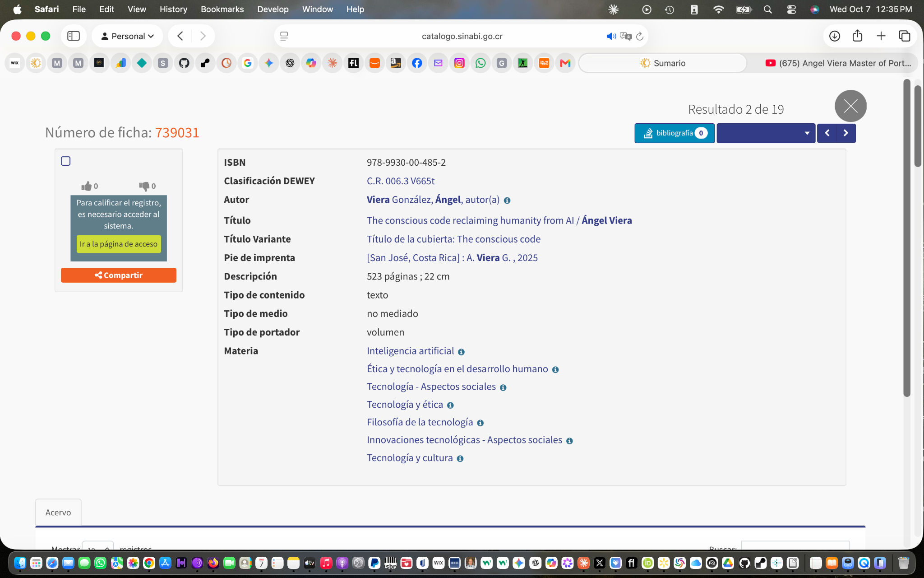Open macOS Control Center icon
This screenshot has height=578, width=924.
click(791, 9)
